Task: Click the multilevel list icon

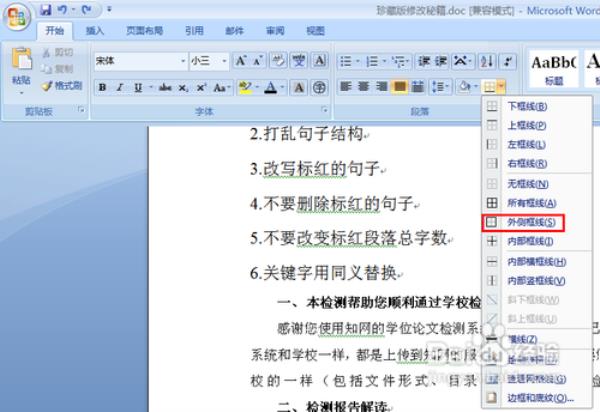Action: click(x=399, y=61)
